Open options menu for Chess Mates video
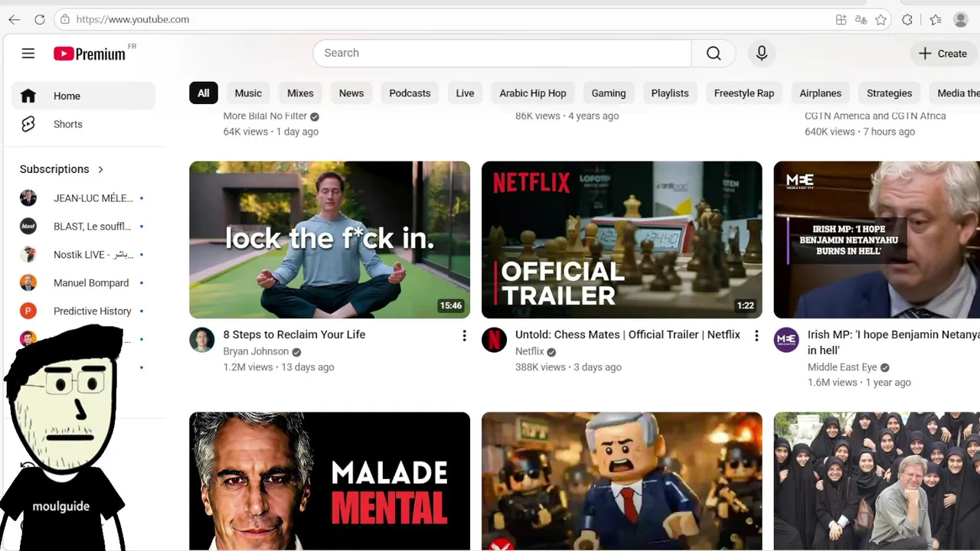The height and width of the screenshot is (551, 980). click(756, 336)
